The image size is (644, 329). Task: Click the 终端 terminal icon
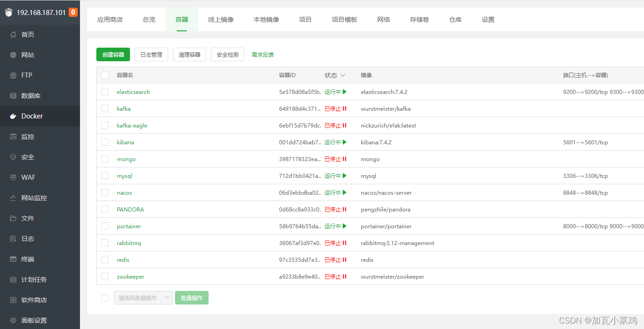(x=13, y=259)
